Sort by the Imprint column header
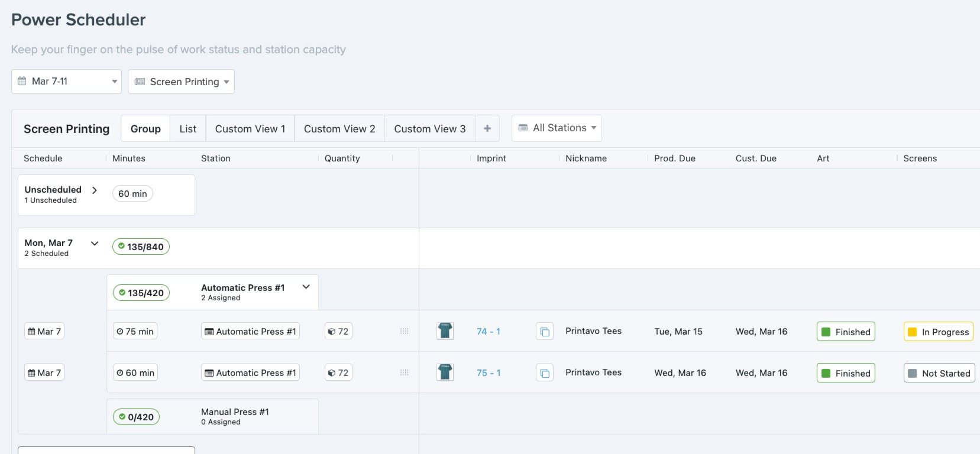980x454 pixels. pos(491,158)
